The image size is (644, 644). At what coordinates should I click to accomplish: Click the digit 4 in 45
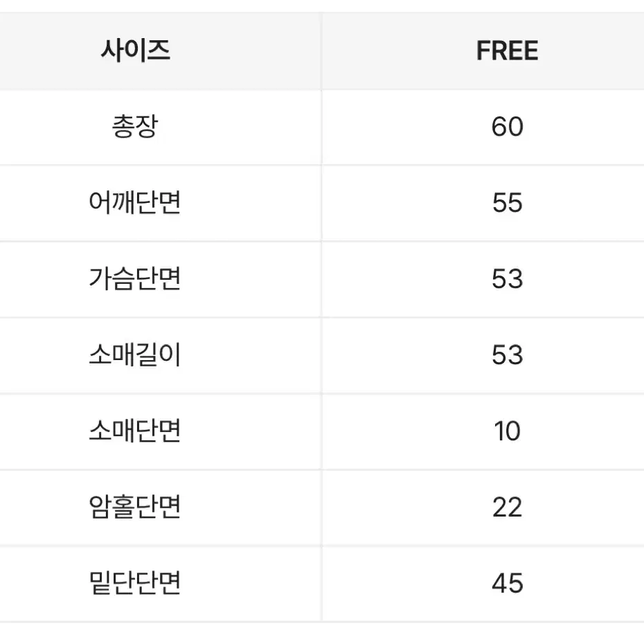[x=499, y=583]
